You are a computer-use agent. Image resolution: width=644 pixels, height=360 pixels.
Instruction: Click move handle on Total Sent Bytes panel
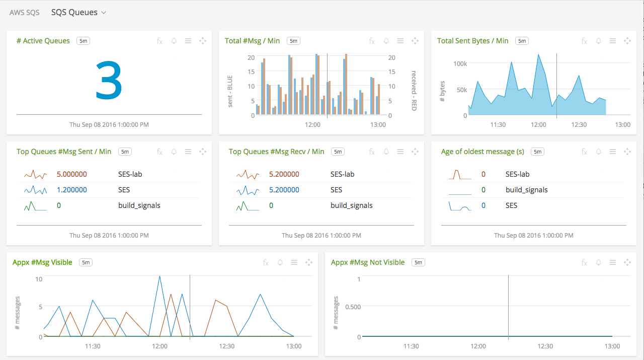pos(627,41)
